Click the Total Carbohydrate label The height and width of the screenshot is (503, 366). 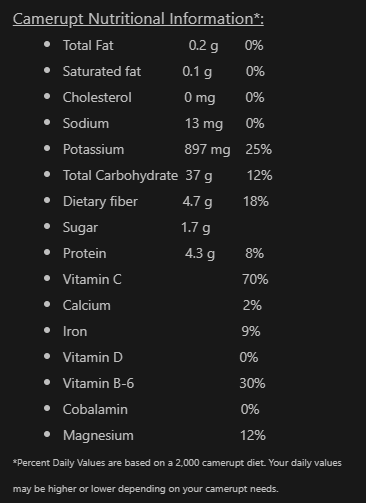pyautogui.click(x=120, y=176)
